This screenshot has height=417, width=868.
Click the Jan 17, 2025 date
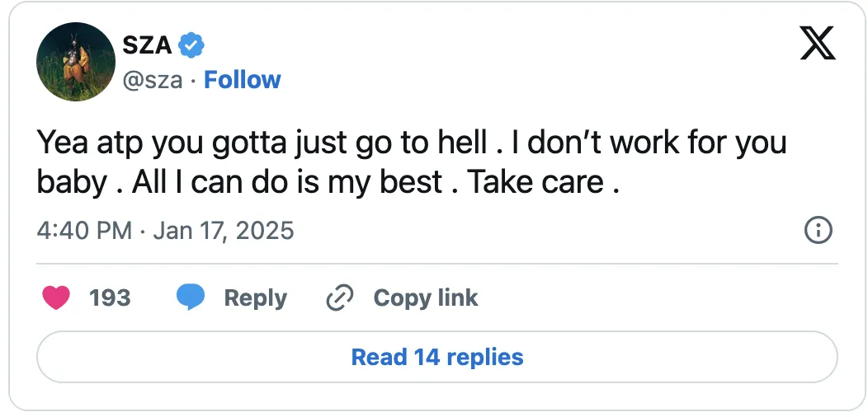[x=224, y=230]
